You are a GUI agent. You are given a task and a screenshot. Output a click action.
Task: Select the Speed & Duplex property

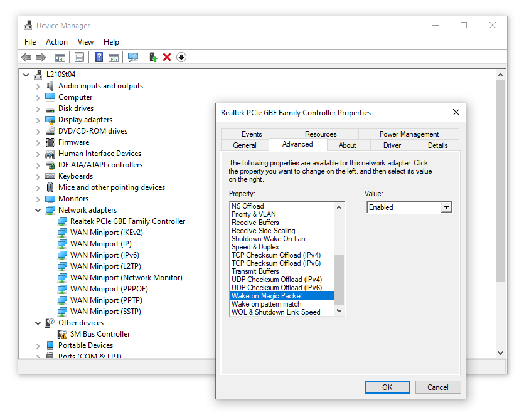click(x=282, y=247)
